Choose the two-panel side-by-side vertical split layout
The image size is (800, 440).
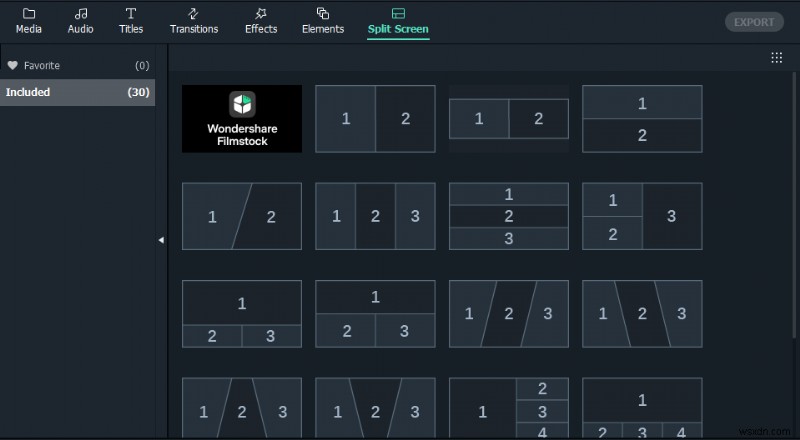375,119
